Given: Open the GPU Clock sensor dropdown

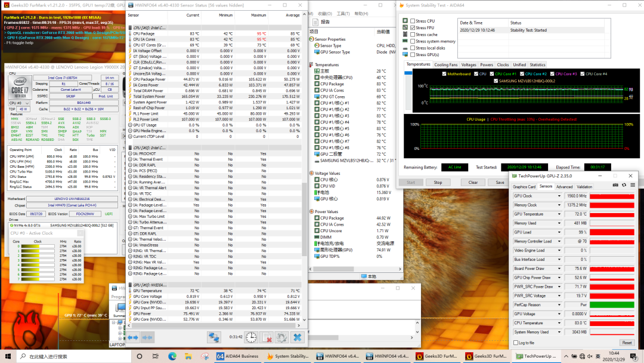Looking at the screenshot, I should [558, 196].
